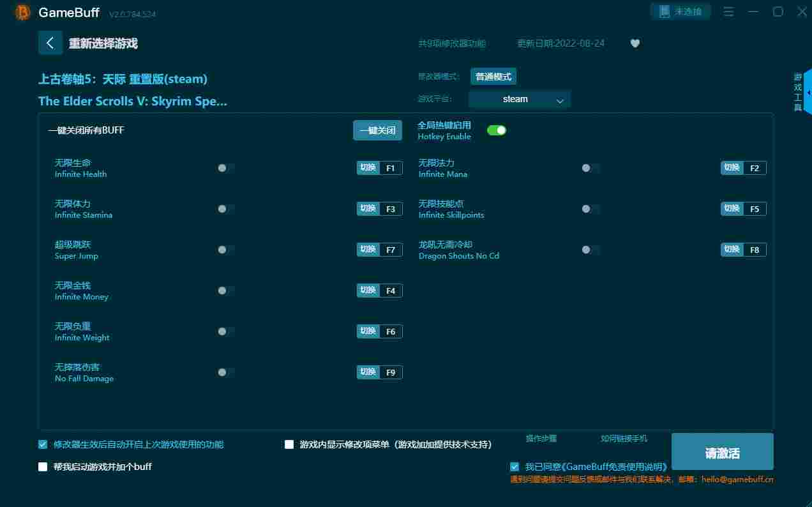812x507 pixels.
Task: Open the unconnected phone status button
Action: pos(680,11)
